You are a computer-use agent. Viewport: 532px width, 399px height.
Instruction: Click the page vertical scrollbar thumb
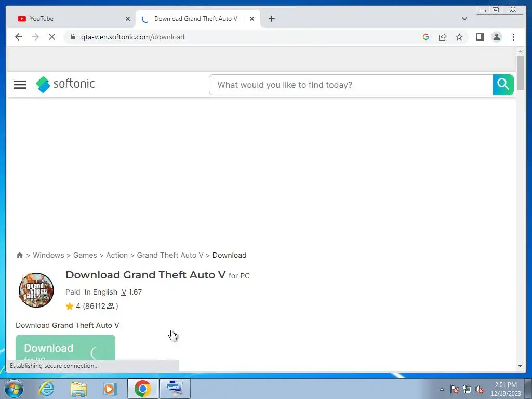tap(520, 73)
